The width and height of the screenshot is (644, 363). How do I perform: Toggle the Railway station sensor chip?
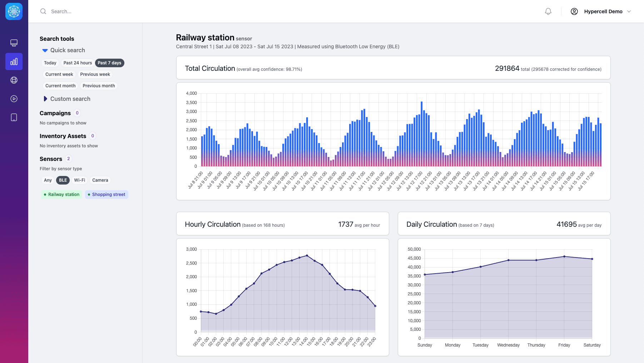(x=61, y=195)
